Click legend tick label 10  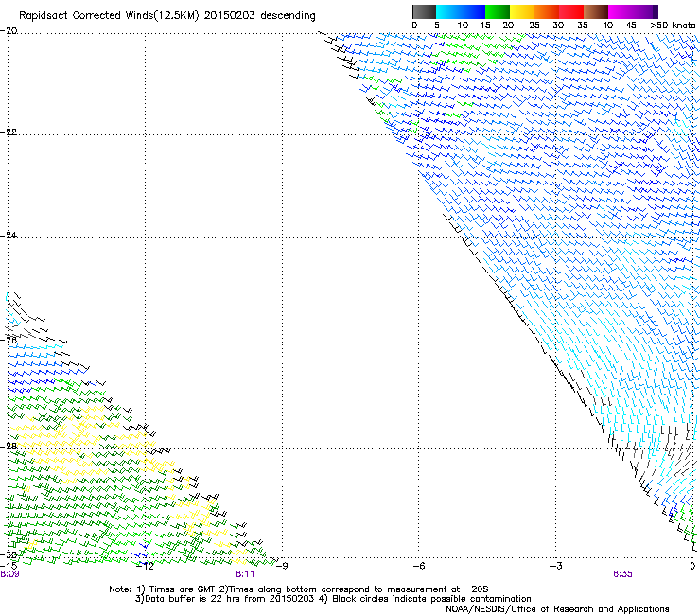tap(463, 26)
